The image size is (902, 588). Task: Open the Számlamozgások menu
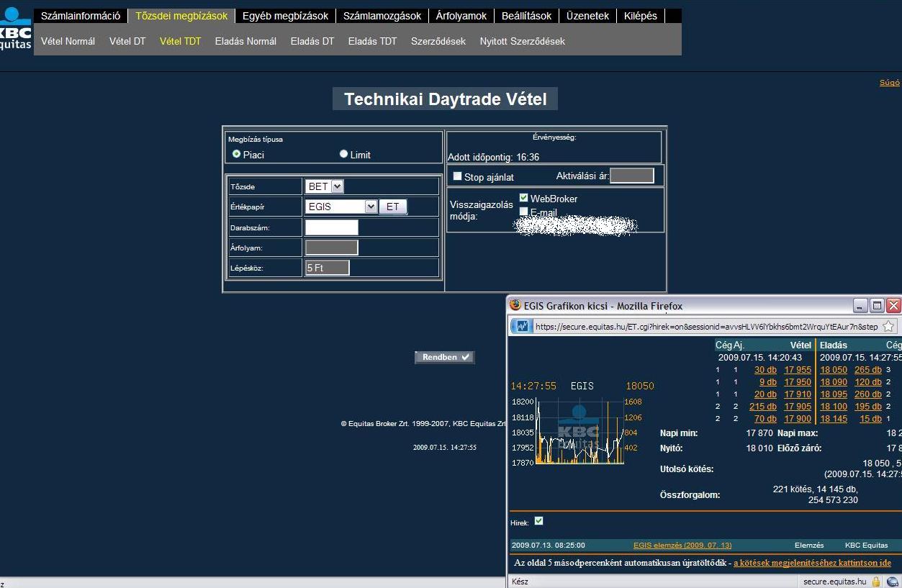[382, 16]
